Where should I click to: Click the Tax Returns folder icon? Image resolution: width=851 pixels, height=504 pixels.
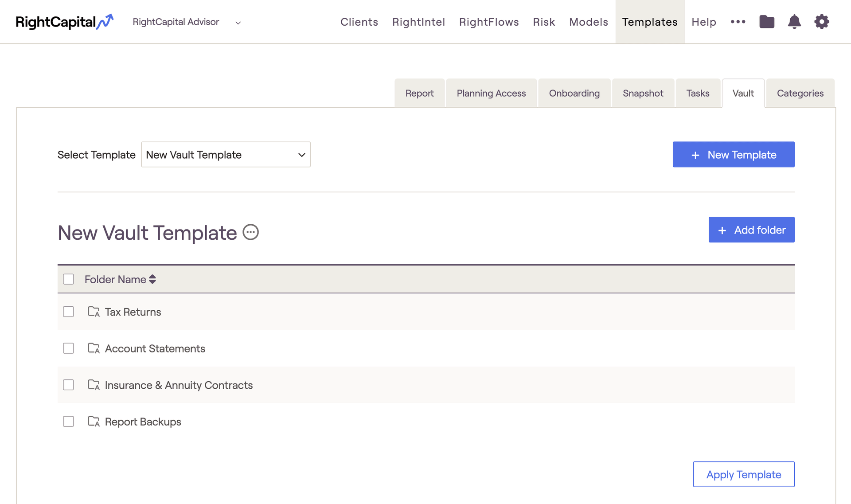coord(94,312)
